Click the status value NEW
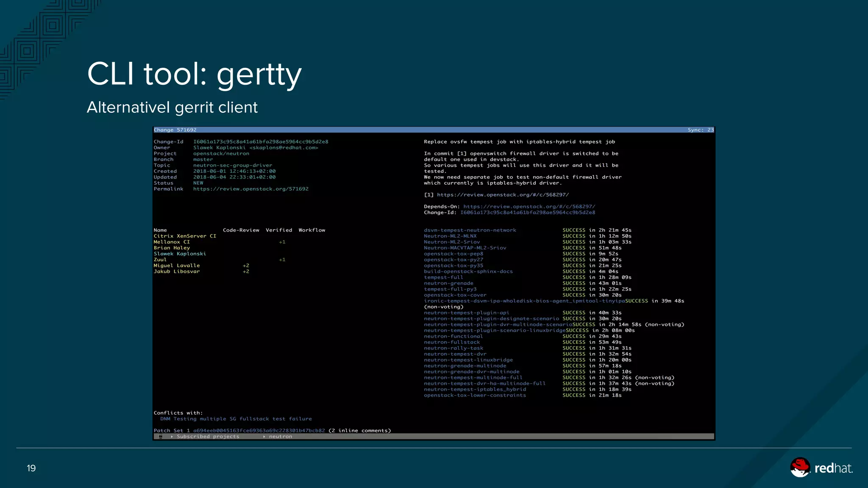Viewport: 868px width, 488px height. (198, 183)
